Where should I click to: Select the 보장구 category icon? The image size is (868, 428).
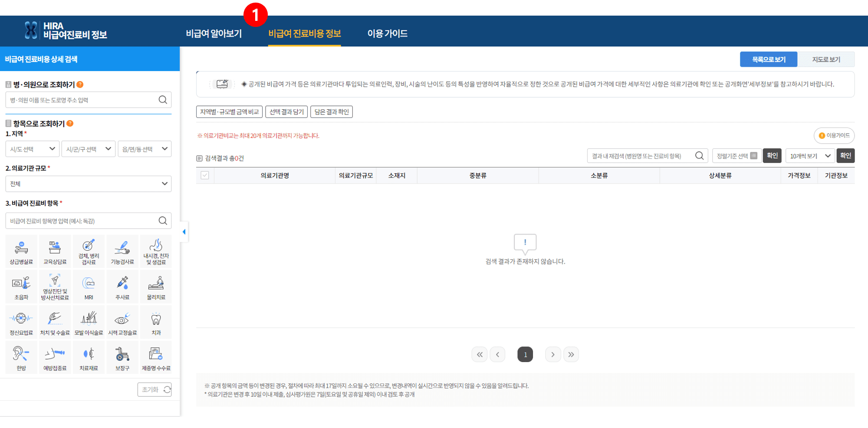pos(122,357)
